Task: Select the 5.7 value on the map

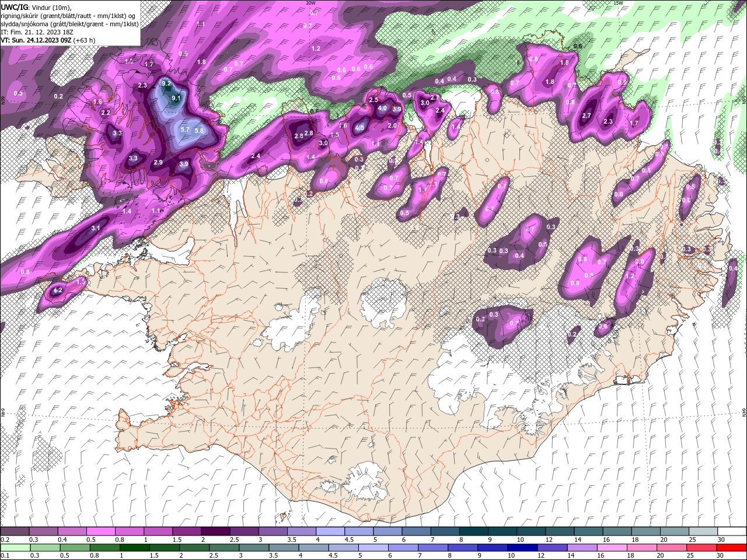Action: click(x=185, y=129)
